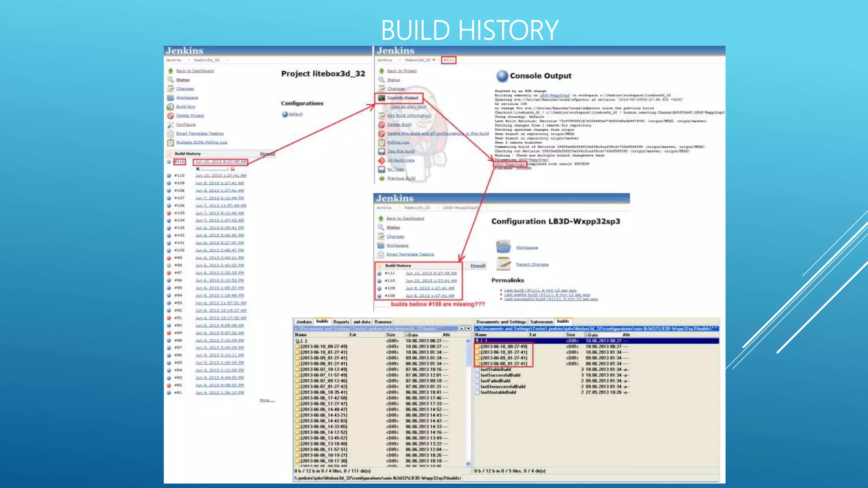Click the Git Build Data icon
Image resolution: width=868 pixels, height=488 pixels.
pyautogui.click(x=381, y=160)
